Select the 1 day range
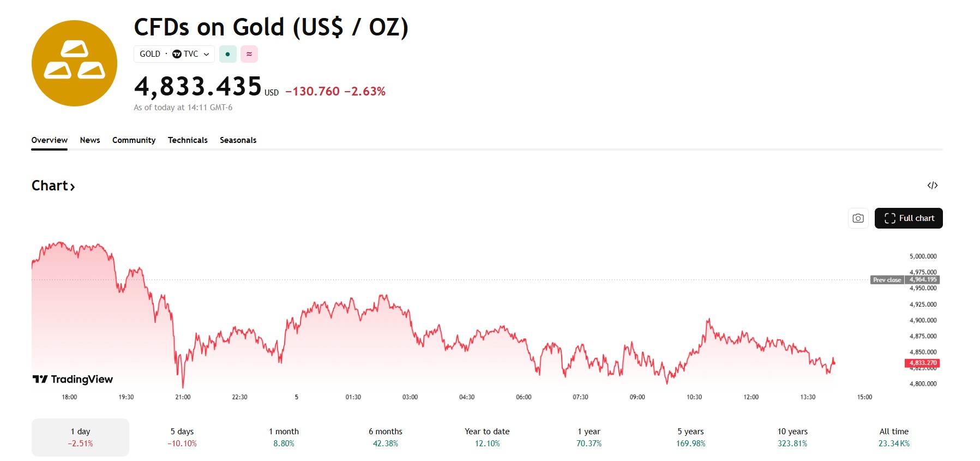This screenshot has width=980, height=461. (x=80, y=437)
